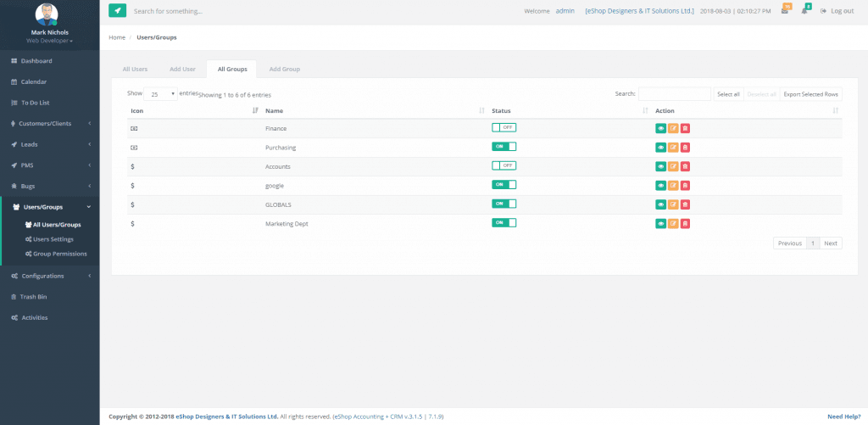The height and width of the screenshot is (425, 868).
Task: Click the red delete icon for google
Action: [685, 185]
